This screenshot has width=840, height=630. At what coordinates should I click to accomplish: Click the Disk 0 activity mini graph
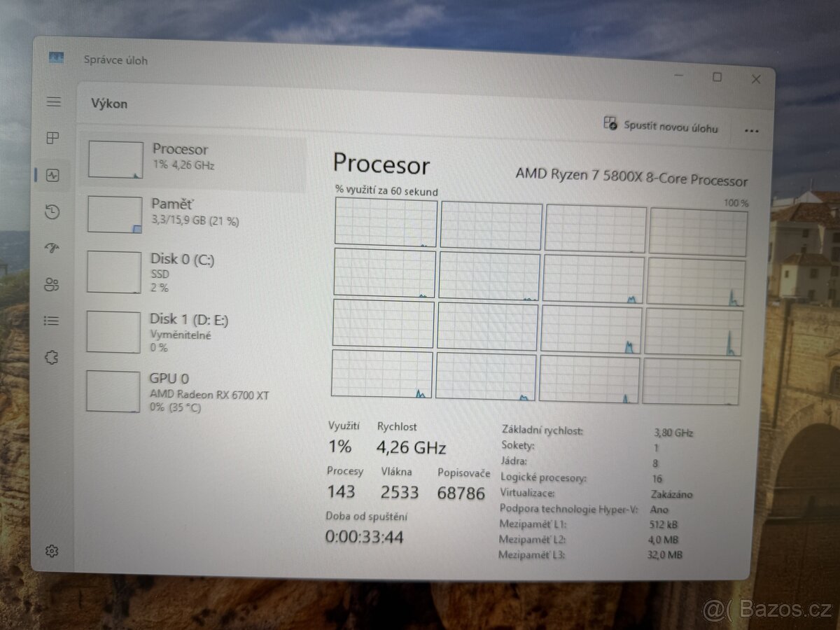pyautogui.click(x=114, y=272)
